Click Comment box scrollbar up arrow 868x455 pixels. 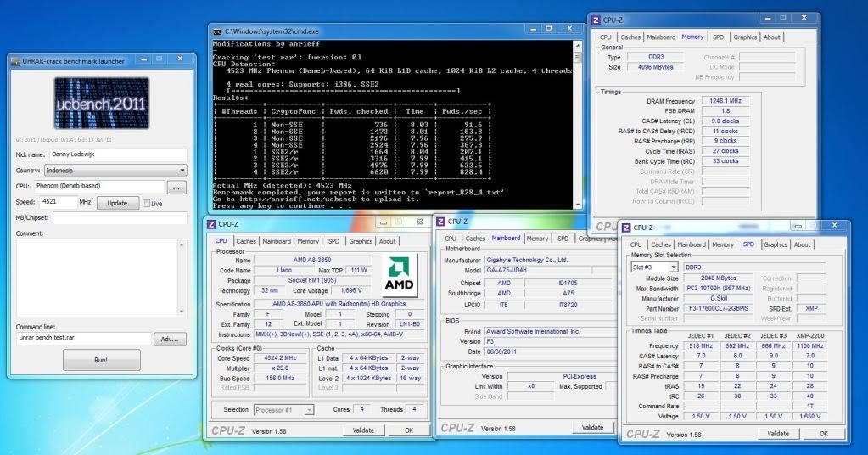pos(182,244)
